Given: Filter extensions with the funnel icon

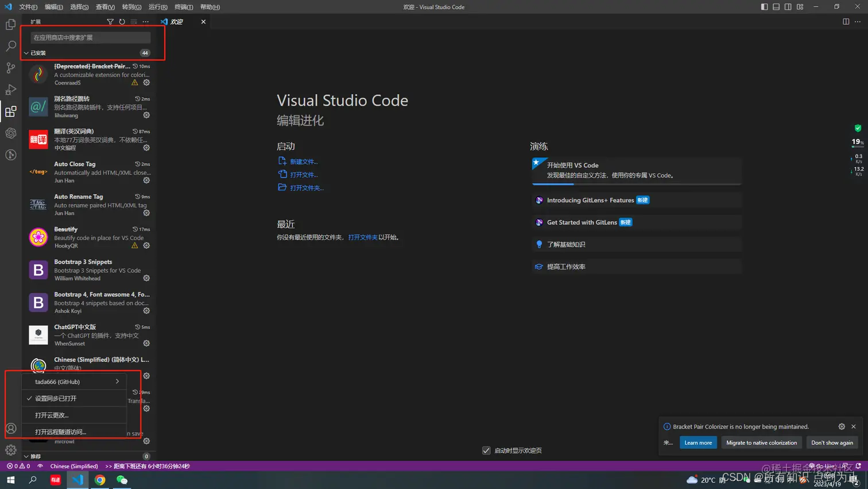Looking at the screenshot, I should coord(110,22).
